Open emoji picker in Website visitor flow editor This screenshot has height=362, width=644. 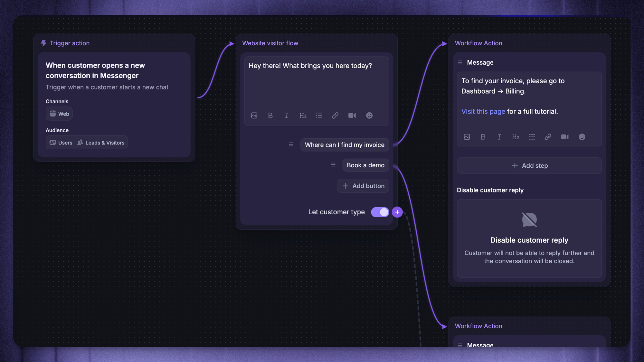[x=369, y=116]
